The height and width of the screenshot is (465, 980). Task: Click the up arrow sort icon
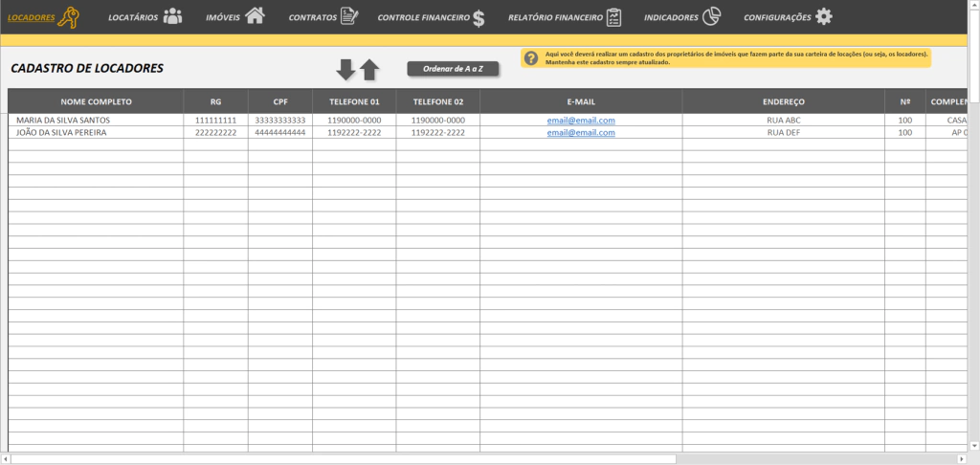369,70
